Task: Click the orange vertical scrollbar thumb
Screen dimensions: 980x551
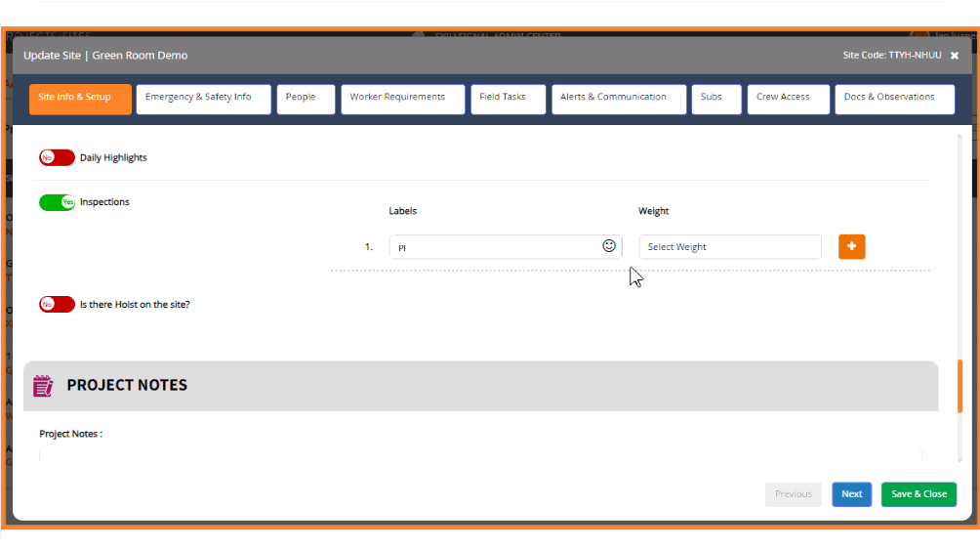Action: [x=960, y=386]
